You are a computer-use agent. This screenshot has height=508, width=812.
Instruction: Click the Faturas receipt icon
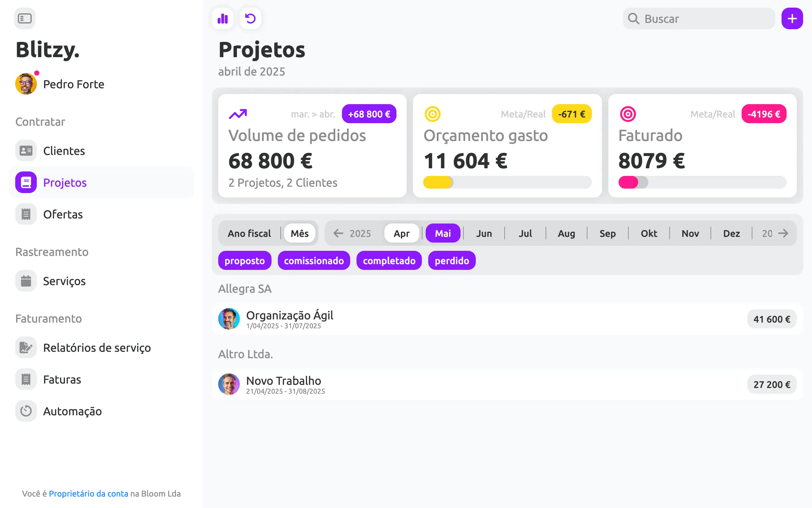(x=26, y=379)
